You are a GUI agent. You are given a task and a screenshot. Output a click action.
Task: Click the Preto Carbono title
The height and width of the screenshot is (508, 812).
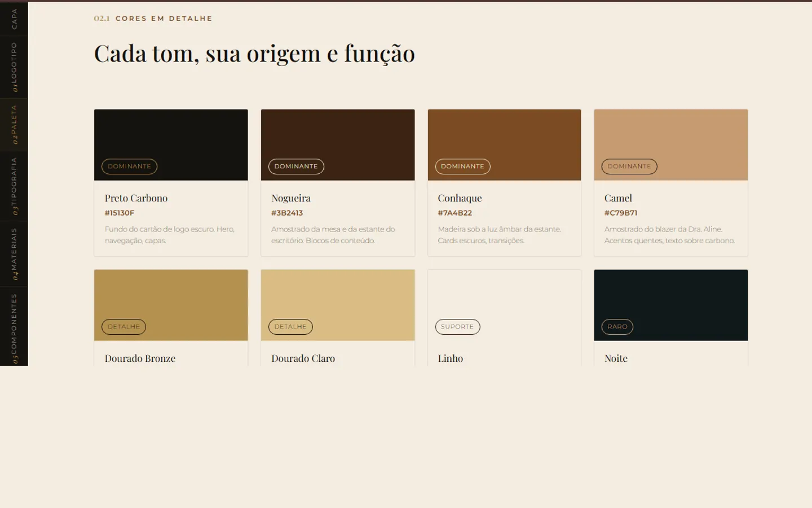(x=136, y=198)
